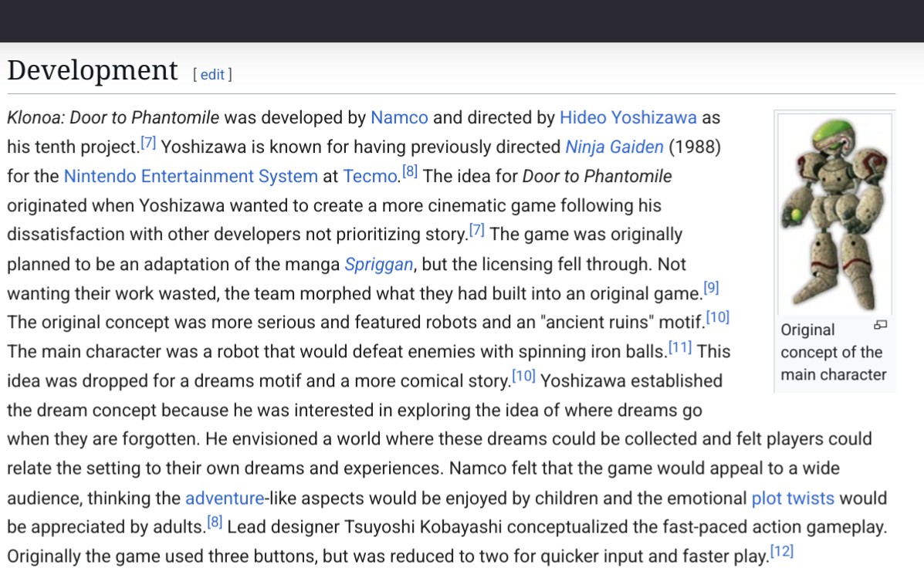Open citation 10 after 'comical story'

[523, 376]
